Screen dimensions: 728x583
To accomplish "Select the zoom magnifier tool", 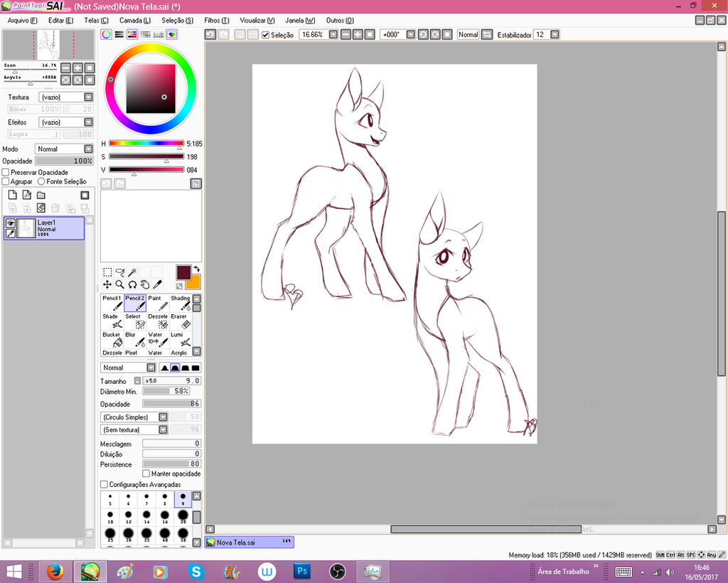I will pyautogui.click(x=119, y=284).
